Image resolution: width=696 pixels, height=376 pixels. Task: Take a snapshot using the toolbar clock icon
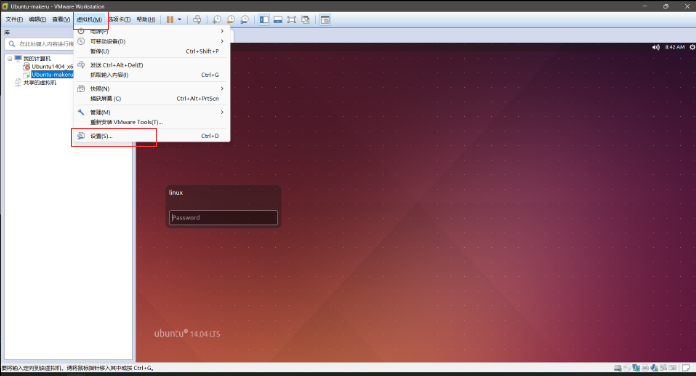click(217, 20)
